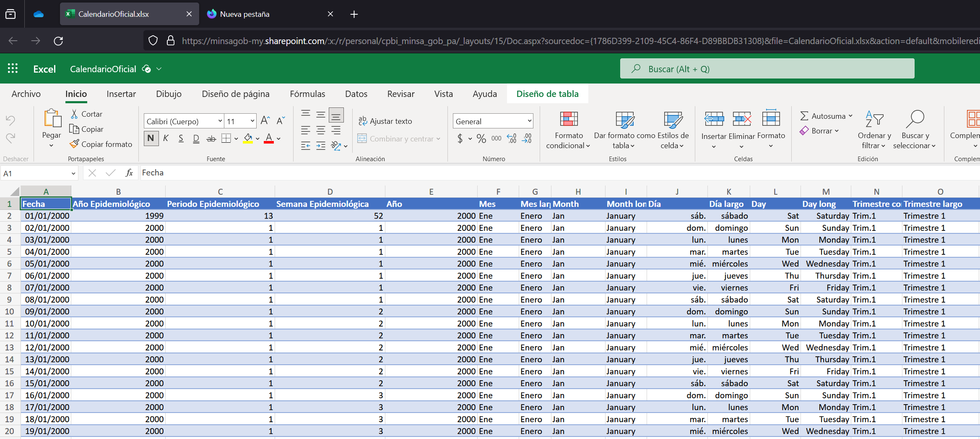Click Copiar button
The image size is (980, 439).
pos(87,129)
